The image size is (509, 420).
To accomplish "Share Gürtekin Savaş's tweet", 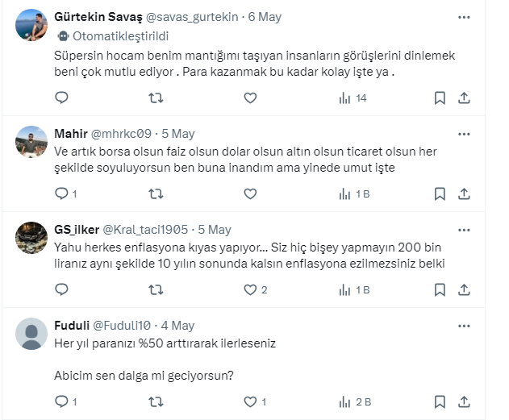I will coord(464,98).
